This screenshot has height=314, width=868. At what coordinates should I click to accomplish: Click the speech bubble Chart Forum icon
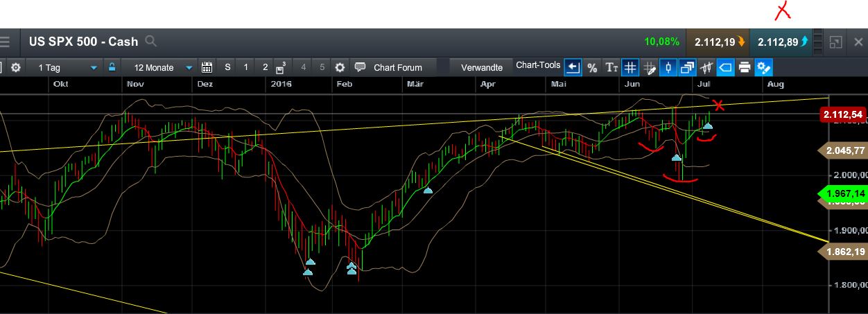[x=360, y=67]
